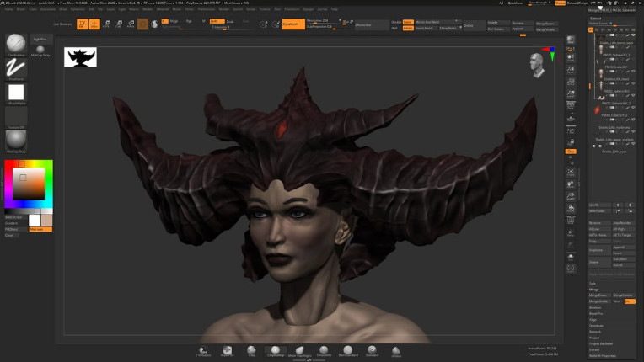Click the Scroll canvas icon
The image size is (644, 362).
pos(571,58)
